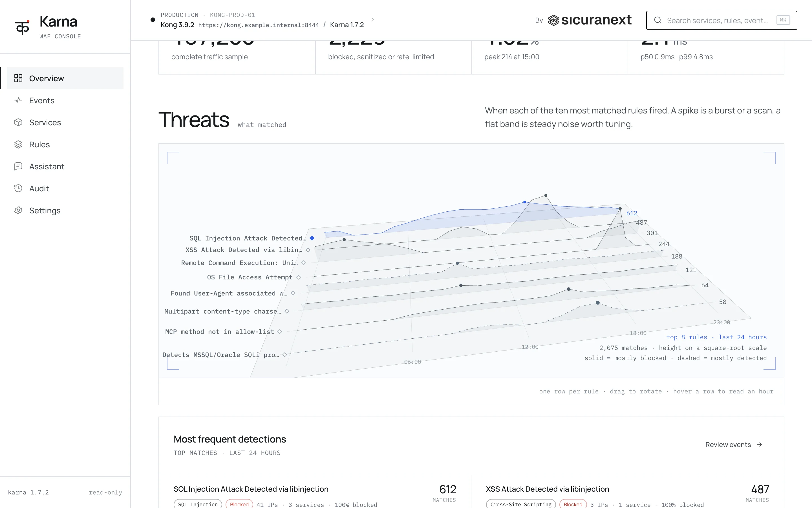
Task: Click the ⌘K shortcut badge
Action: (783, 20)
